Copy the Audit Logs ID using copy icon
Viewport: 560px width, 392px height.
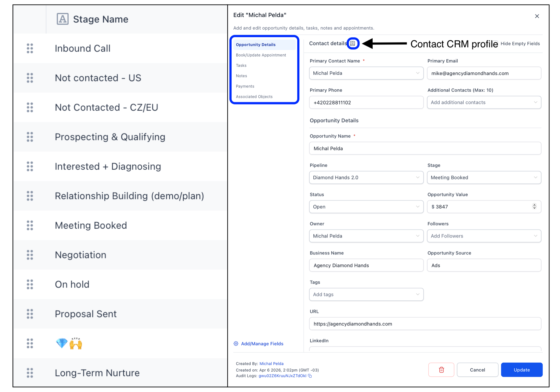310,376
